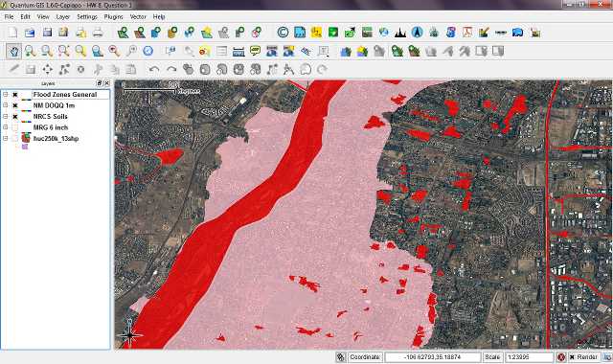Open the File menu
Viewport: 613px width, 364px height.
[9, 17]
